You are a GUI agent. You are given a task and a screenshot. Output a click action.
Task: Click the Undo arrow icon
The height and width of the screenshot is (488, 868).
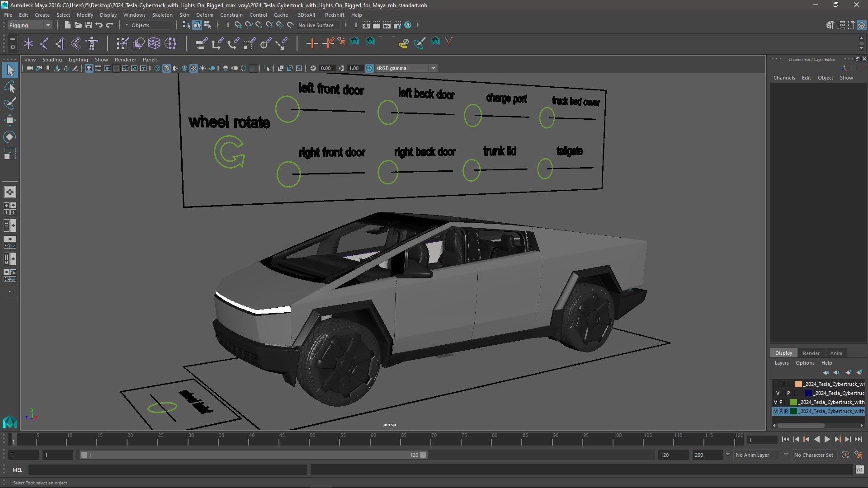(99, 25)
